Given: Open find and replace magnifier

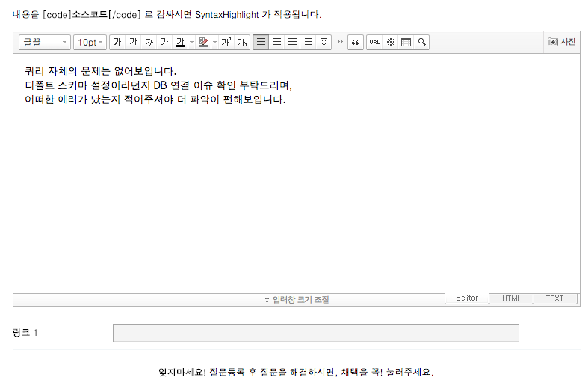Looking at the screenshot, I should point(422,42).
